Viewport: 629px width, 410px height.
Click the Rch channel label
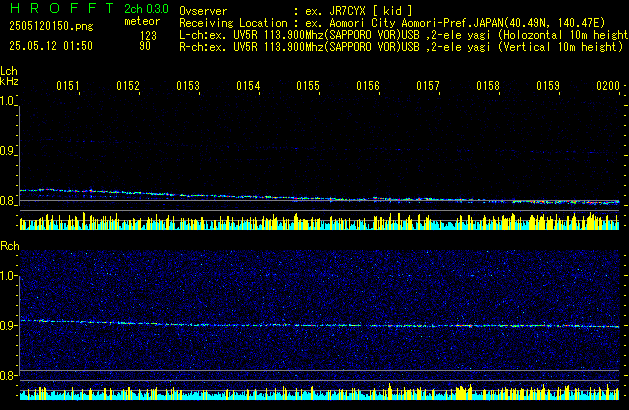coord(10,246)
